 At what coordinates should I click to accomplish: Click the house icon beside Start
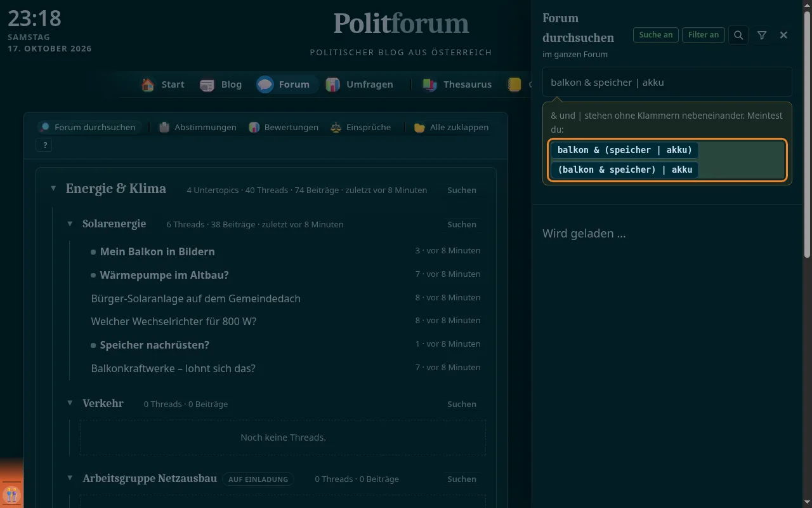click(x=148, y=84)
